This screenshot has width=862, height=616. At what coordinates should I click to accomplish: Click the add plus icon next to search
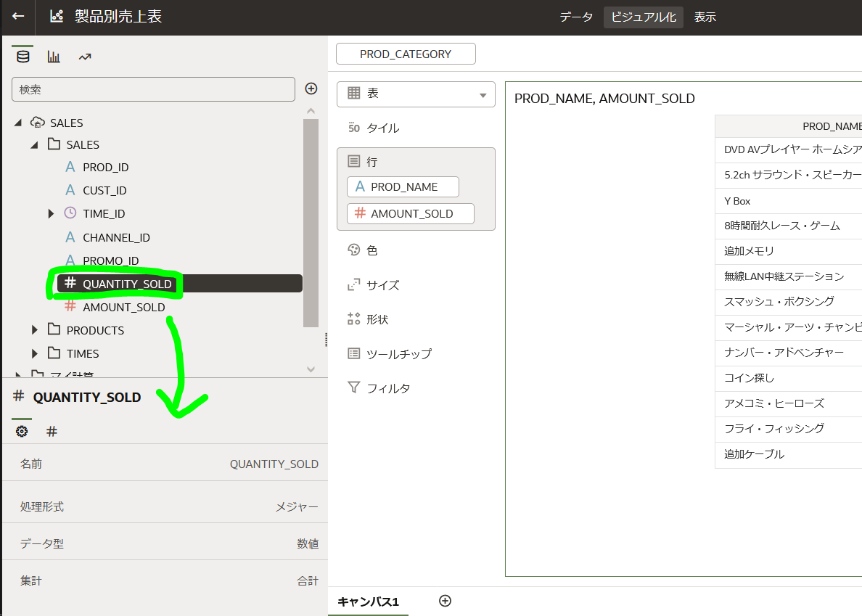(311, 89)
